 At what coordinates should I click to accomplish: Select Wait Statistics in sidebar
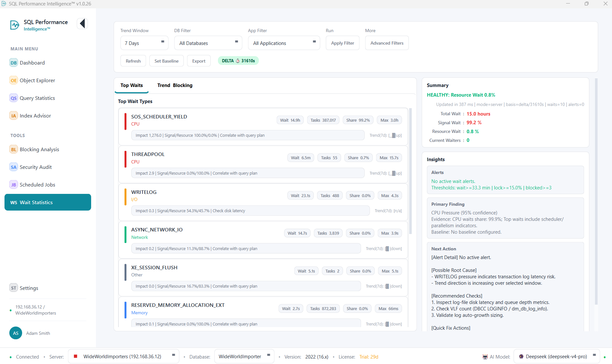[x=48, y=202]
